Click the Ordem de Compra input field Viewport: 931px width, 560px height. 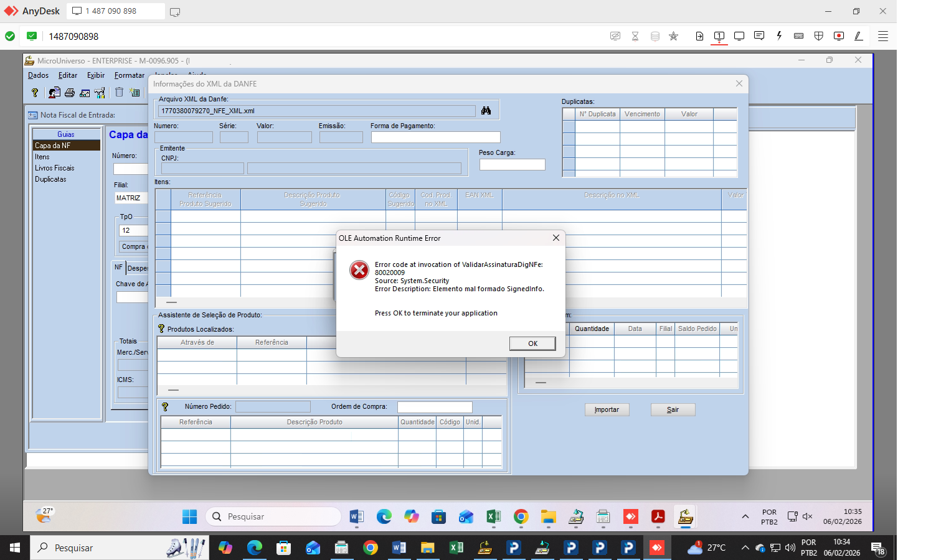[435, 407]
